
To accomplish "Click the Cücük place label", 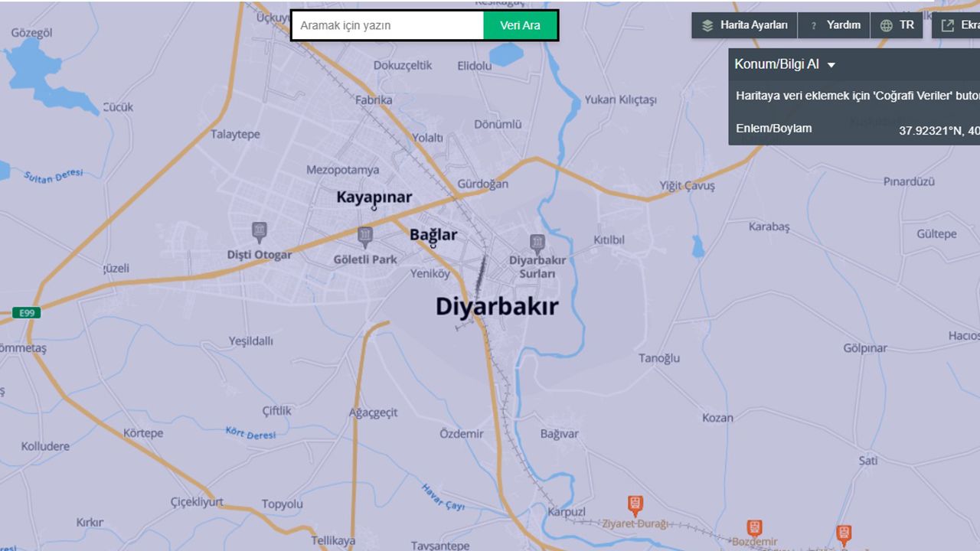I will tap(118, 107).
